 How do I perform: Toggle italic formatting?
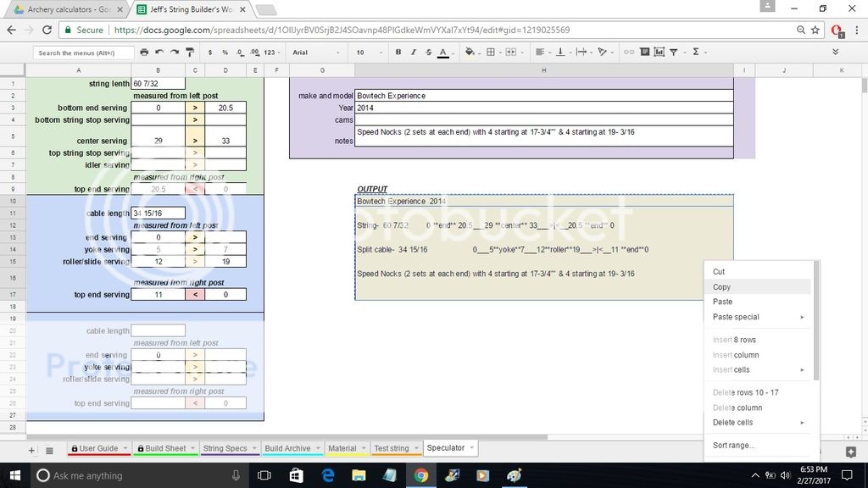pyautogui.click(x=413, y=52)
